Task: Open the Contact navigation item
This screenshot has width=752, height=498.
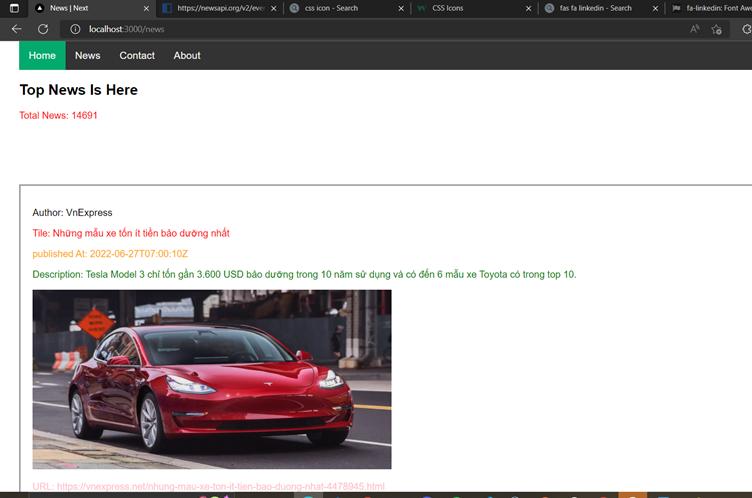Action: point(137,56)
